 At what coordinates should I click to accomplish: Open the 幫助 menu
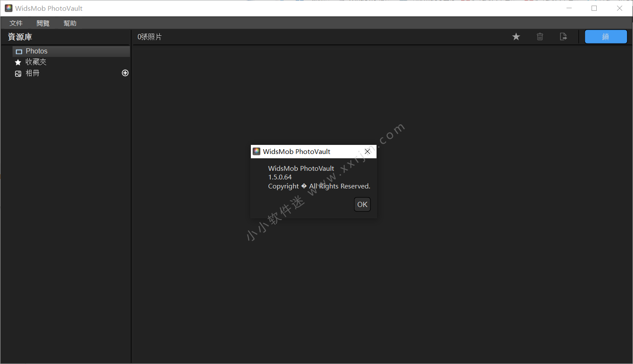[x=70, y=23]
